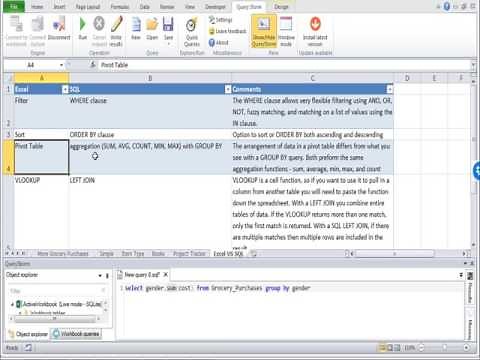This screenshot has width=480, height=360.
Task: Open the Comments column filter dropdown
Action: (389, 89)
